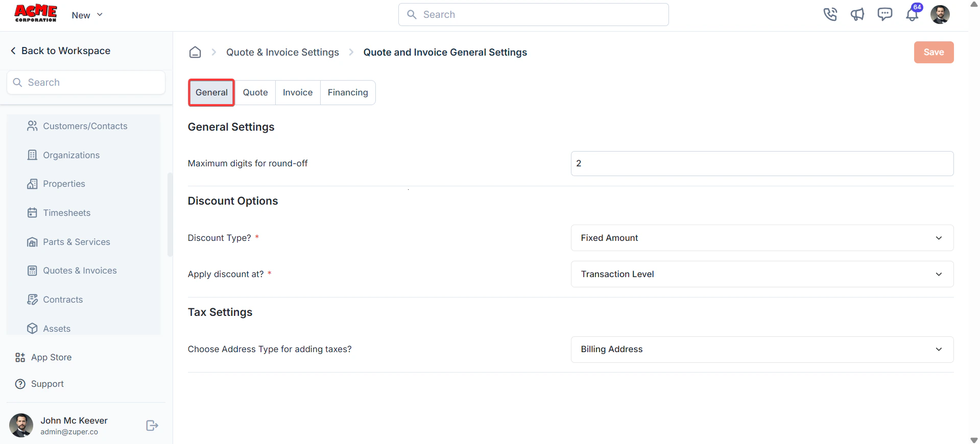Click John Mc Keever's profile photo in sidebar
This screenshot has height=444, width=980.
tap(21, 426)
